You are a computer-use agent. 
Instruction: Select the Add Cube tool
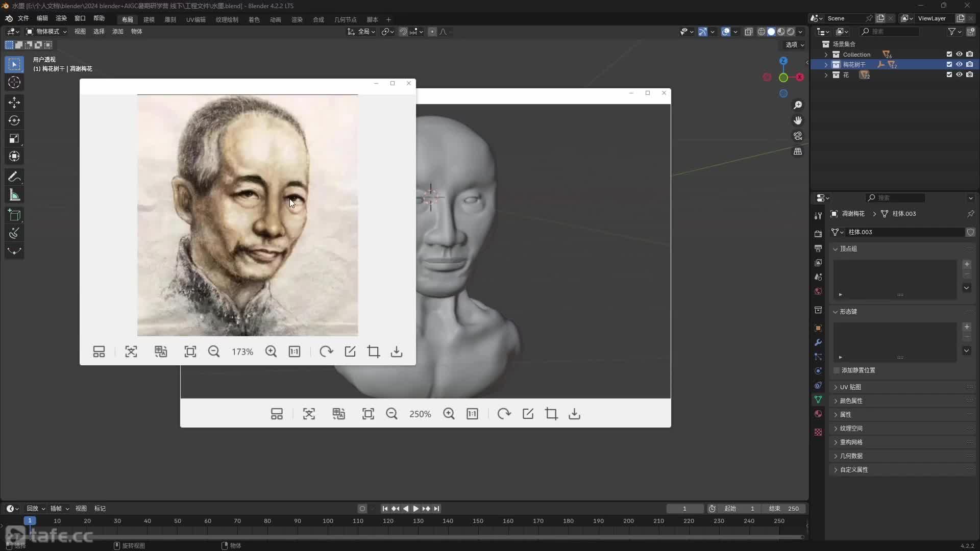14,215
